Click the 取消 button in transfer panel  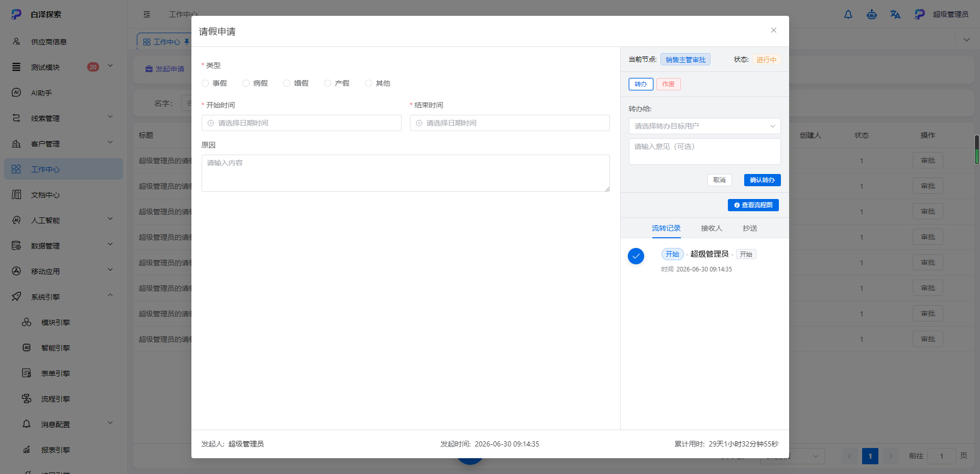click(719, 180)
